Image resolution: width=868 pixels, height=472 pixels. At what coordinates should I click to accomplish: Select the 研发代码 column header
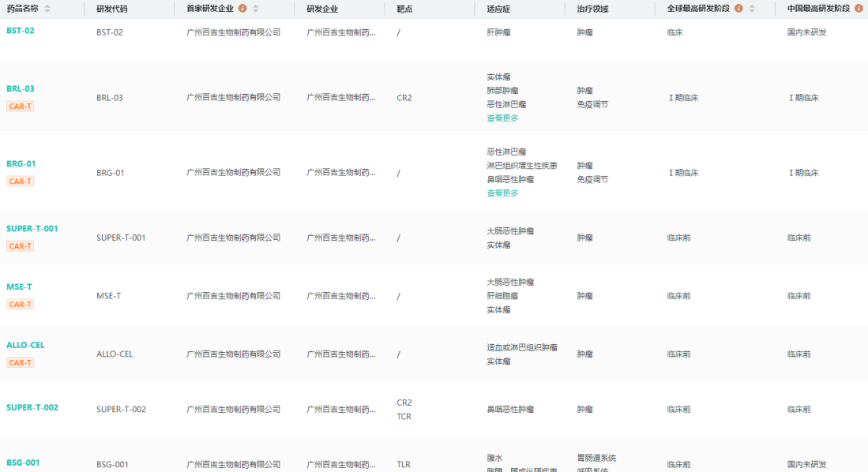tap(112, 9)
